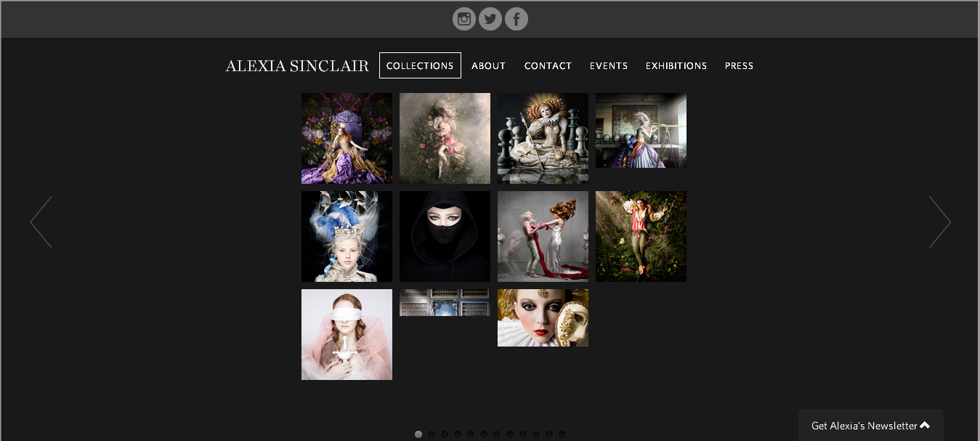View the blue feathered headdress portrait thumbnail

tap(347, 236)
